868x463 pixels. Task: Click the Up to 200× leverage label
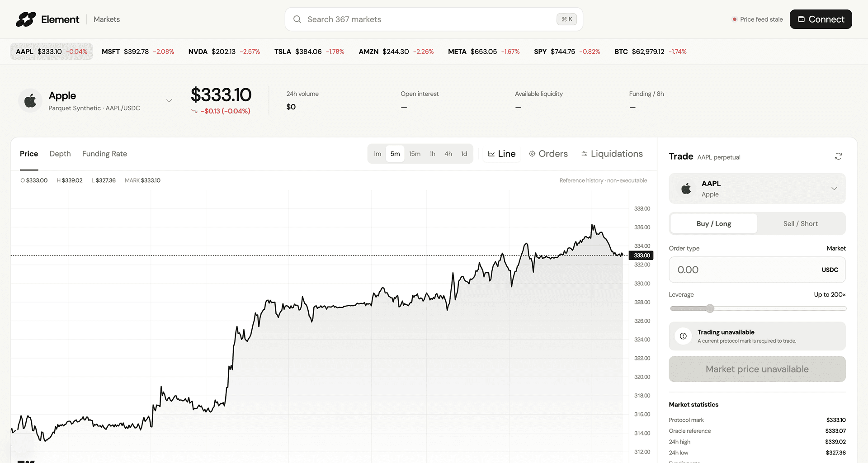pyautogui.click(x=830, y=295)
